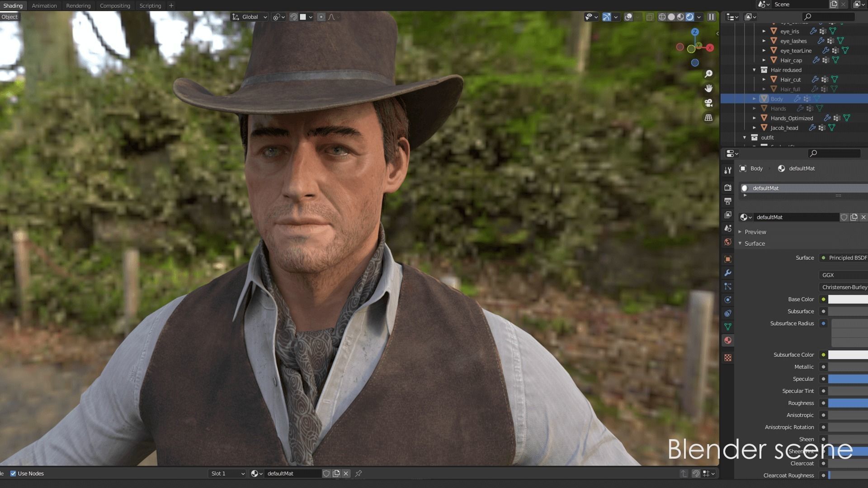This screenshot has height=488, width=868.
Task: Open the View Layer properties tab
Action: click(x=728, y=215)
